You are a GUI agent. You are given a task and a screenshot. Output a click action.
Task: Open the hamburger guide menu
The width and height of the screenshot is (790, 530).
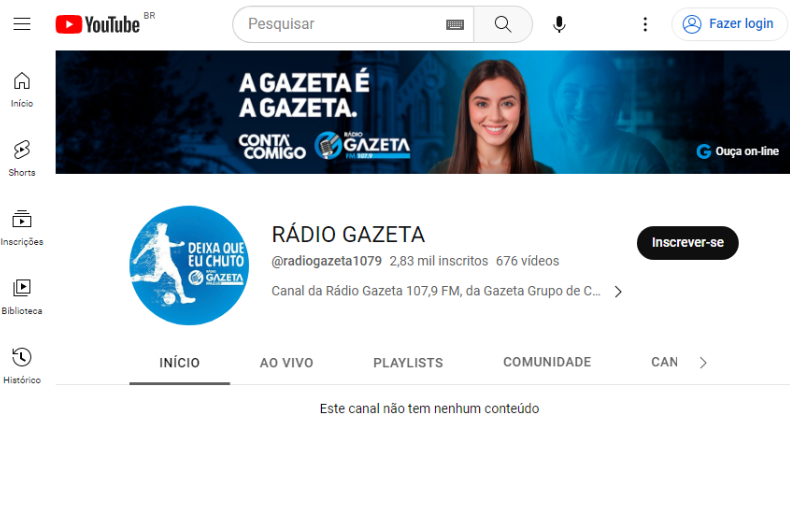[x=22, y=24]
